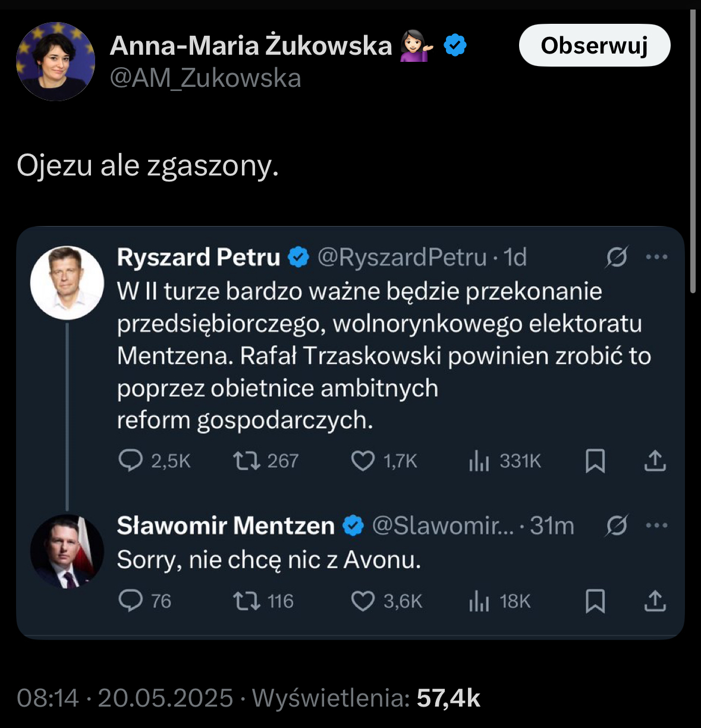Bookmark Ryszard Petru's tweet
This screenshot has height=728, width=701.
(x=595, y=461)
